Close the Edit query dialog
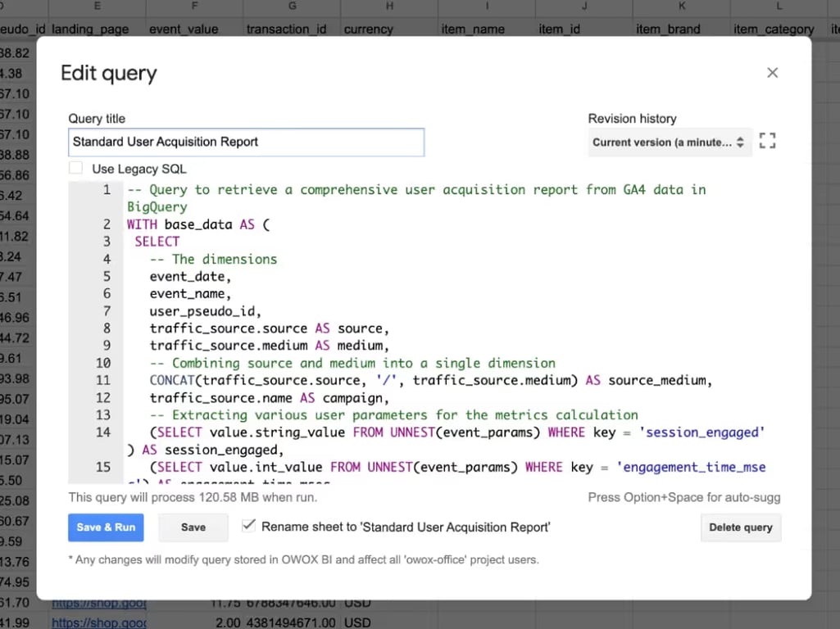The height and width of the screenshot is (629, 840). [772, 73]
